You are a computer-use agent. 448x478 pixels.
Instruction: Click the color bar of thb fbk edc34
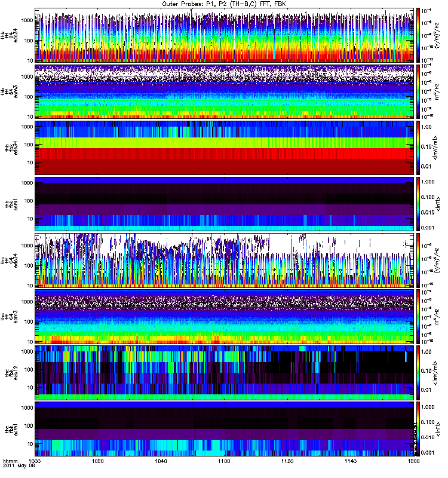pyautogui.click(x=419, y=148)
